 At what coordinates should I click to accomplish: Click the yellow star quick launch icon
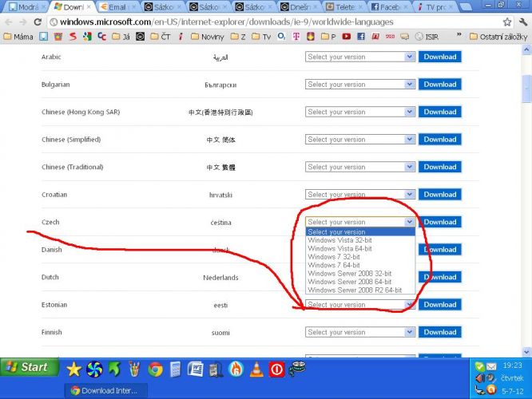73,369
